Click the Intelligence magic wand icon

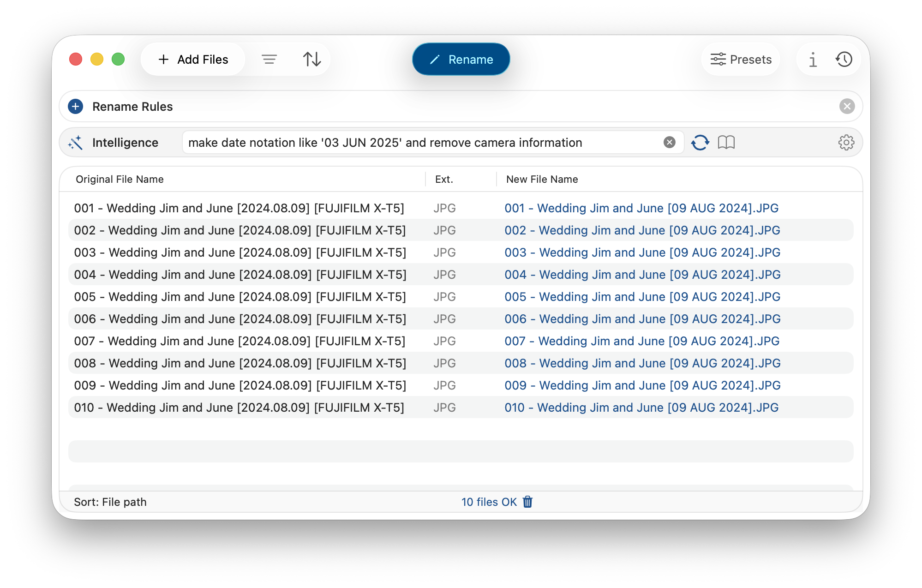tap(75, 143)
